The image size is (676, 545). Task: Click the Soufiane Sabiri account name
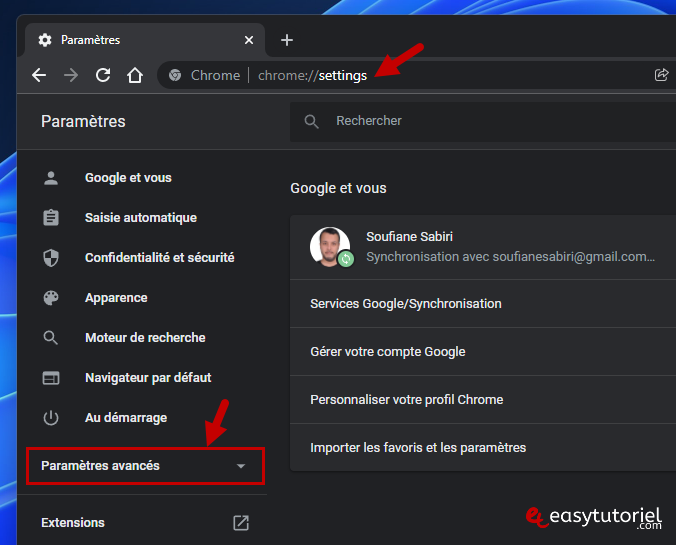(409, 237)
